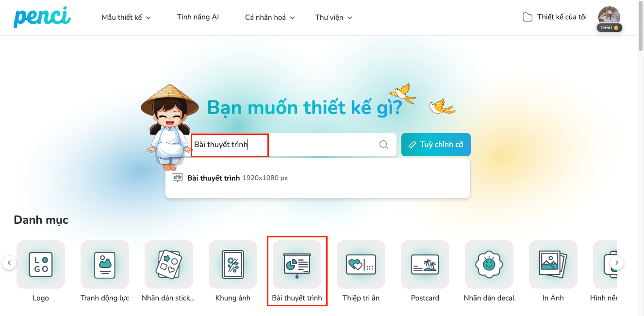Expand the Mẫu thiết kế dropdown menu
The width and height of the screenshot is (644, 316).
pyautogui.click(x=126, y=17)
